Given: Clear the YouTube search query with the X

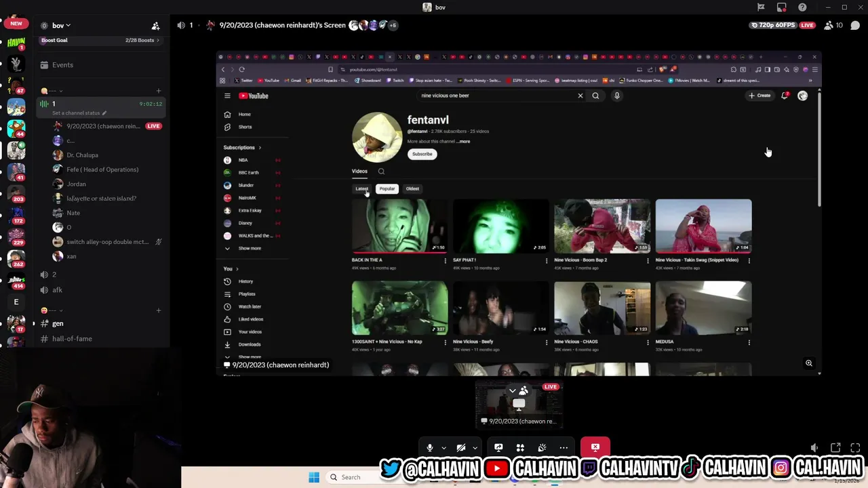Looking at the screenshot, I should pyautogui.click(x=580, y=96).
